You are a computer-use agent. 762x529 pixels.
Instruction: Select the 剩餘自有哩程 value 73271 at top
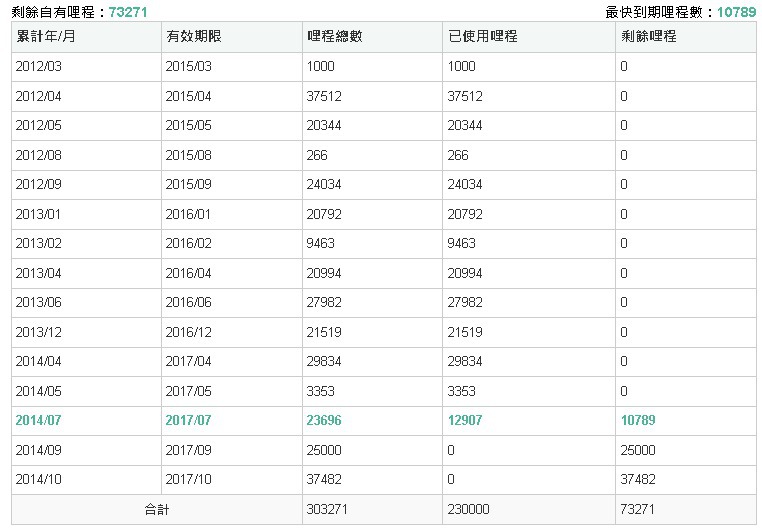pyautogui.click(x=128, y=12)
